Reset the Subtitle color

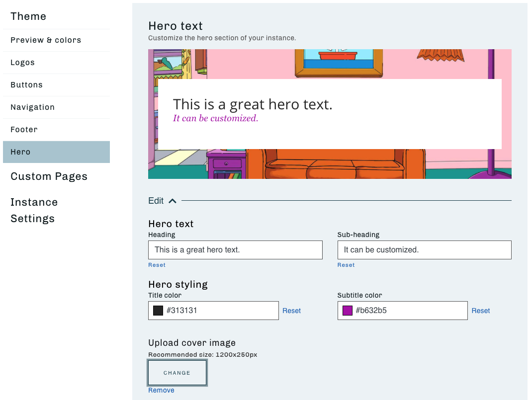point(480,311)
